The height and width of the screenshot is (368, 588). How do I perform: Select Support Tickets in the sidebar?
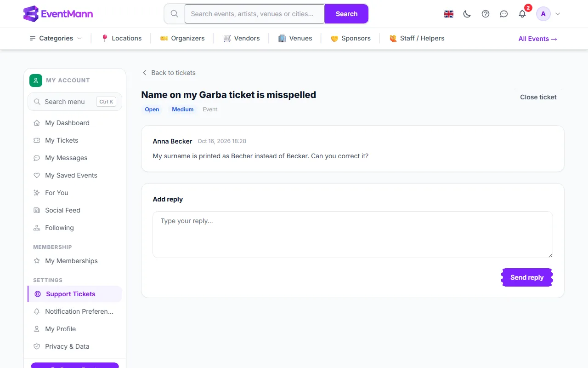click(x=75, y=294)
